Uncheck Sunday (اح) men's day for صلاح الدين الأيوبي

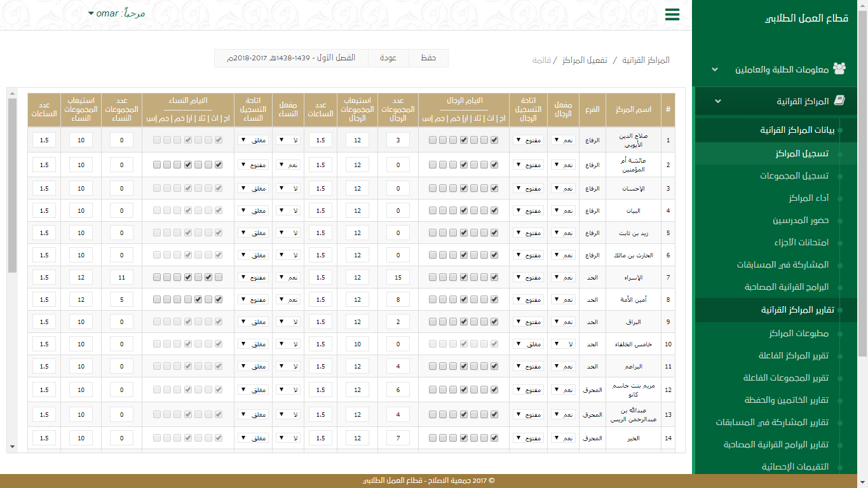494,140
